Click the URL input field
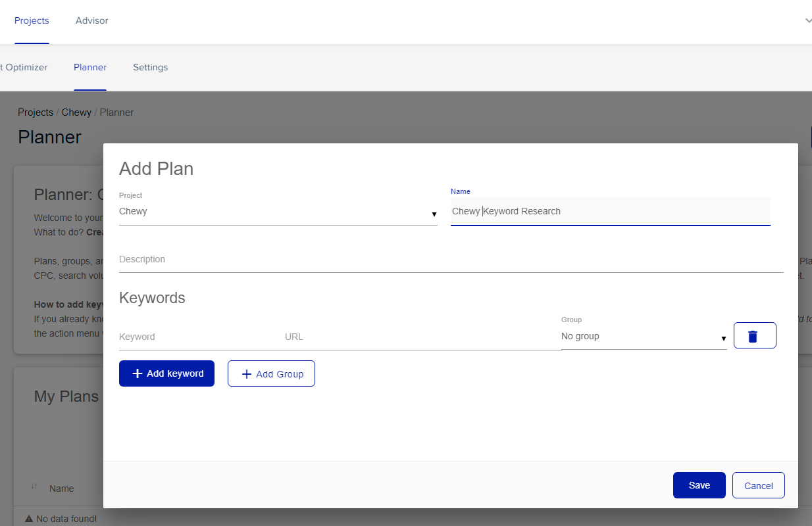Image resolution: width=812 pixels, height=526 pixels. 422,337
